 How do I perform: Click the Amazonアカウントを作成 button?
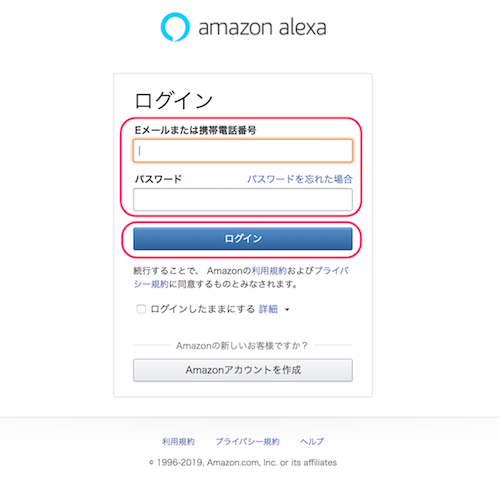243,370
